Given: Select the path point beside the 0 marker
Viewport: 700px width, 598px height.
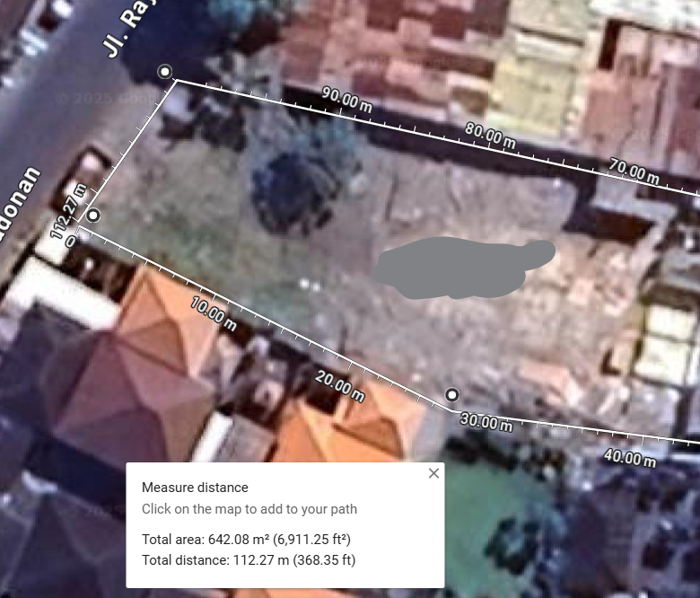Looking at the screenshot, I should [x=92, y=215].
